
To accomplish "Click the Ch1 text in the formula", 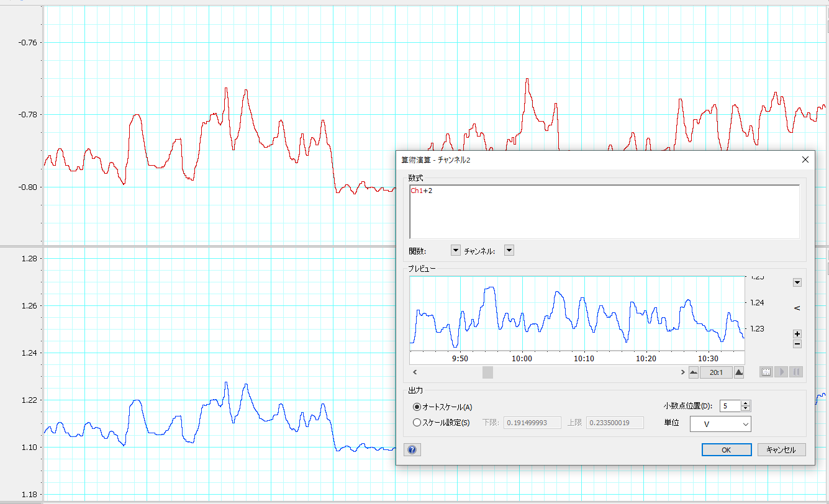I will [416, 191].
